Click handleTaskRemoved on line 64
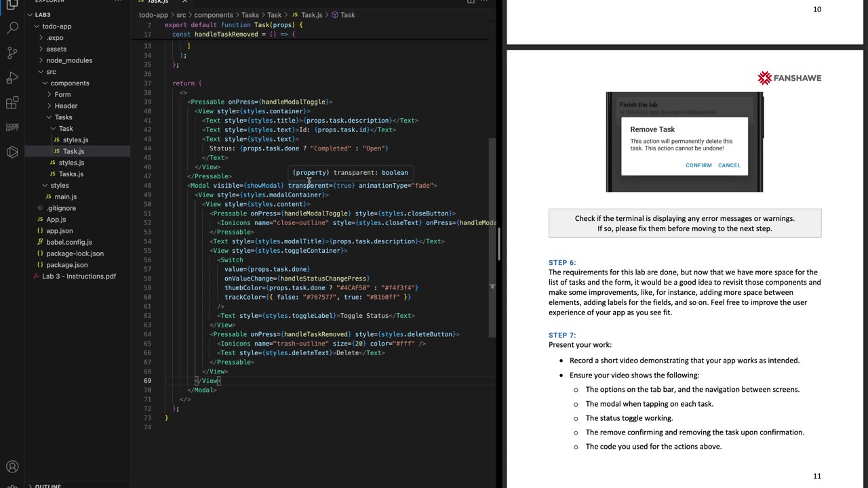 pos(316,334)
